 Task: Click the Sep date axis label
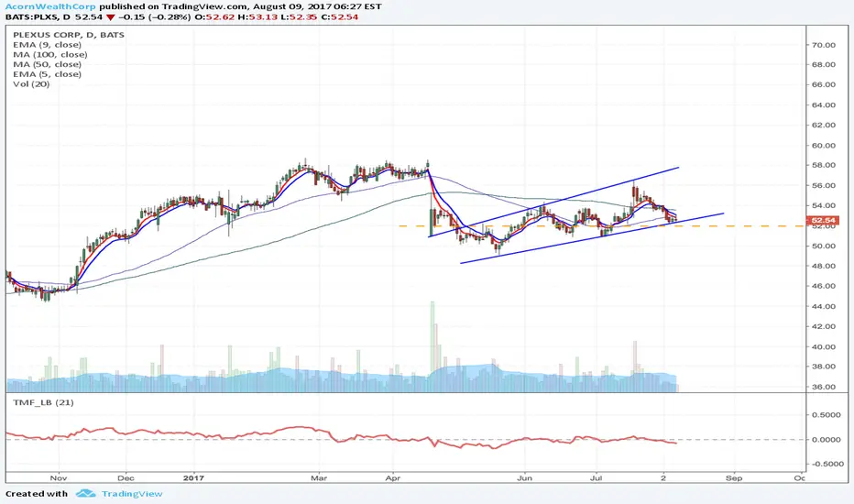(734, 478)
